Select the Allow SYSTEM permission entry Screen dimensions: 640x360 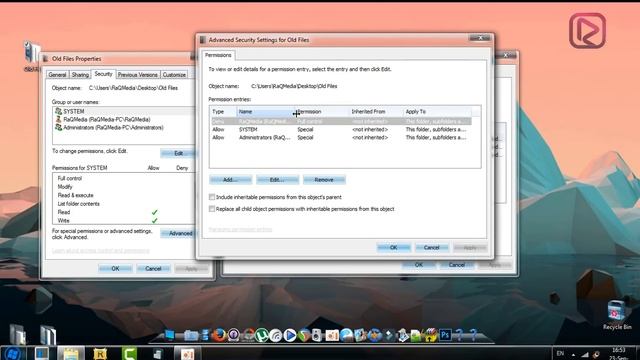coord(341,129)
